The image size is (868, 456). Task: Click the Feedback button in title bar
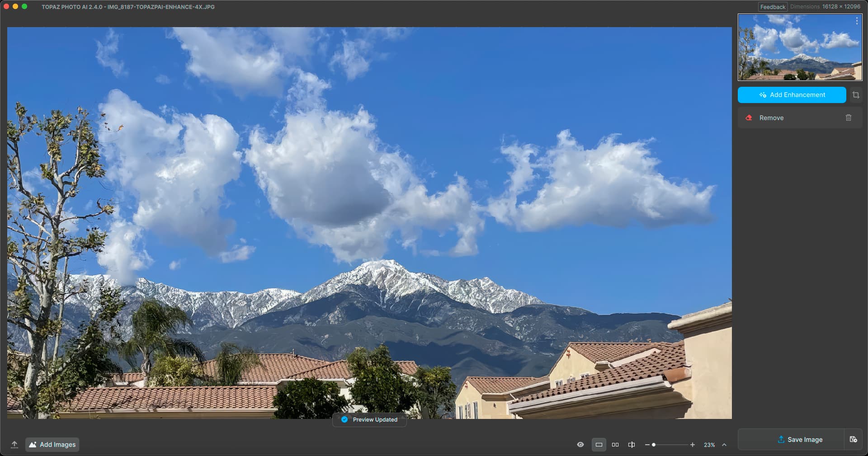click(x=772, y=7)
